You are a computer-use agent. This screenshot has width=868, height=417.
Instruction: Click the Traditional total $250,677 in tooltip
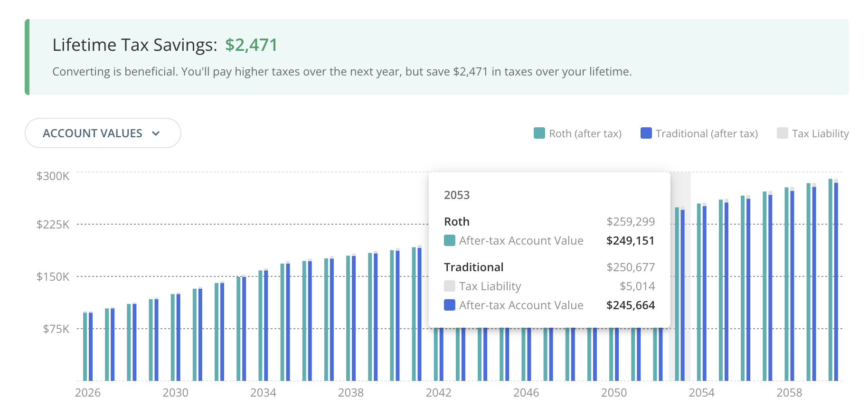coord(631,267)
